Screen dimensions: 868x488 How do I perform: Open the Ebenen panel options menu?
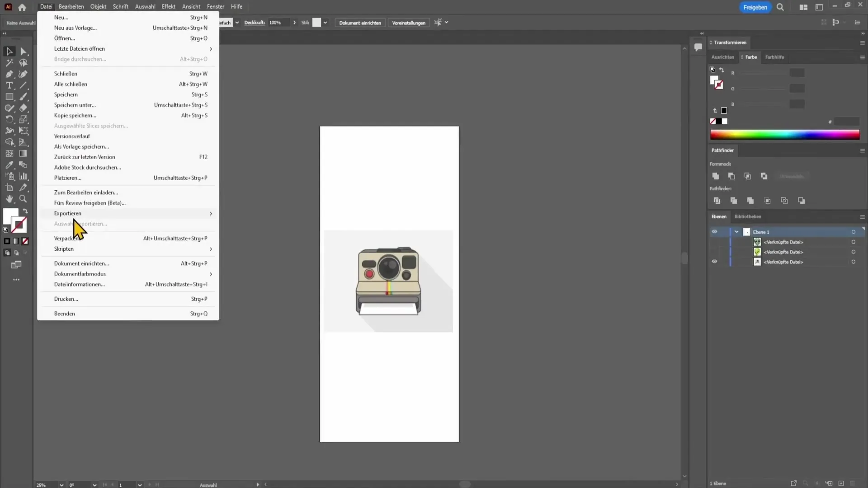click(862, 217)
